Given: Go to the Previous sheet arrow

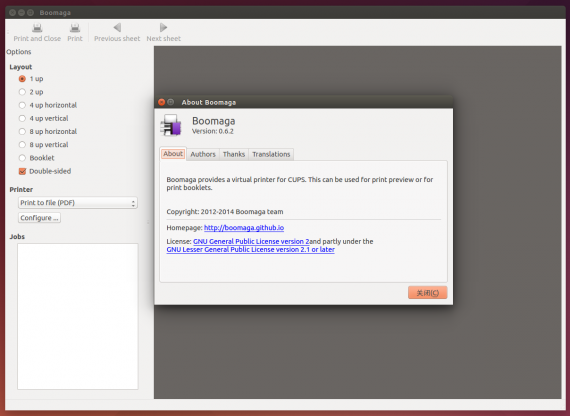Looking at the screenshot, I should tap(117, 27).
